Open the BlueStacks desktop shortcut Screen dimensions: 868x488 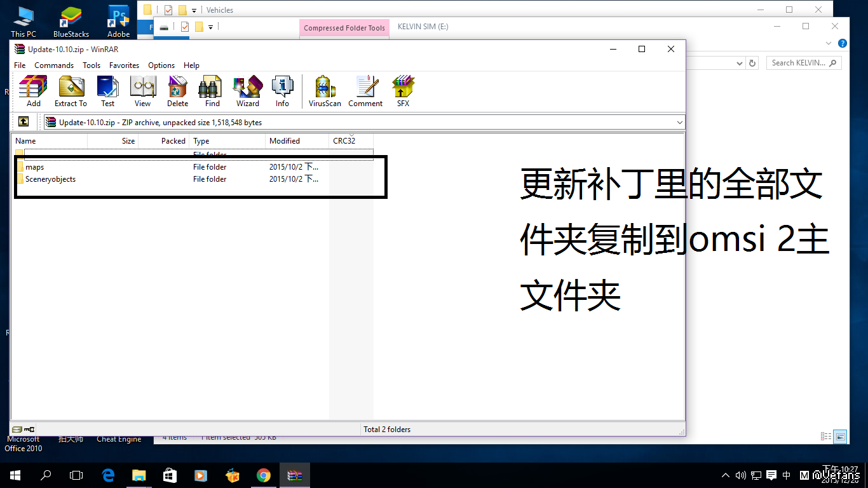click(x=71, y=21)
